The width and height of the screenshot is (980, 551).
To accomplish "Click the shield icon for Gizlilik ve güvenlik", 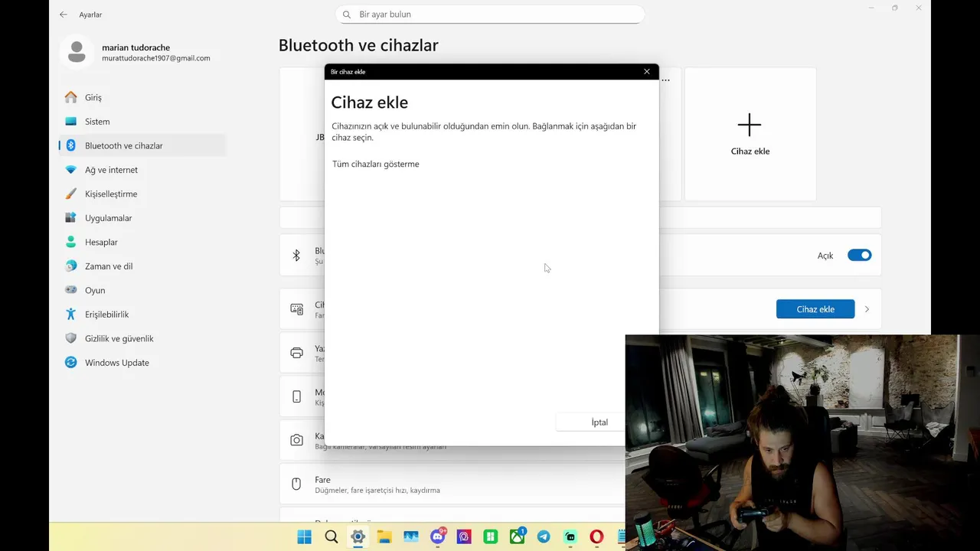I will 71,338.
